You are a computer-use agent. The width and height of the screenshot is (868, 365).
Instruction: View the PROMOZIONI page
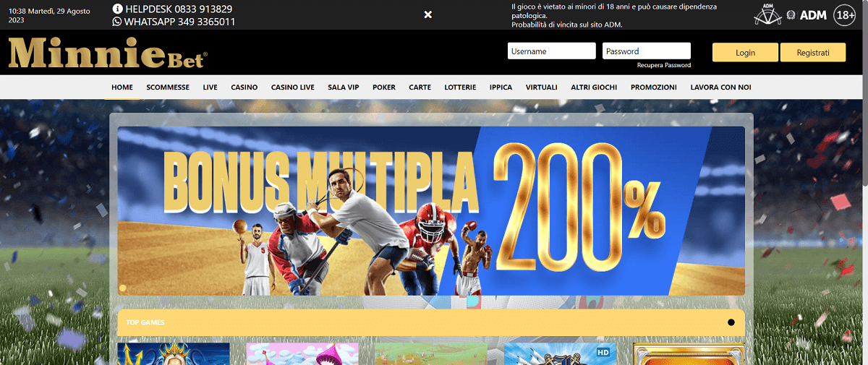(654, 87)
